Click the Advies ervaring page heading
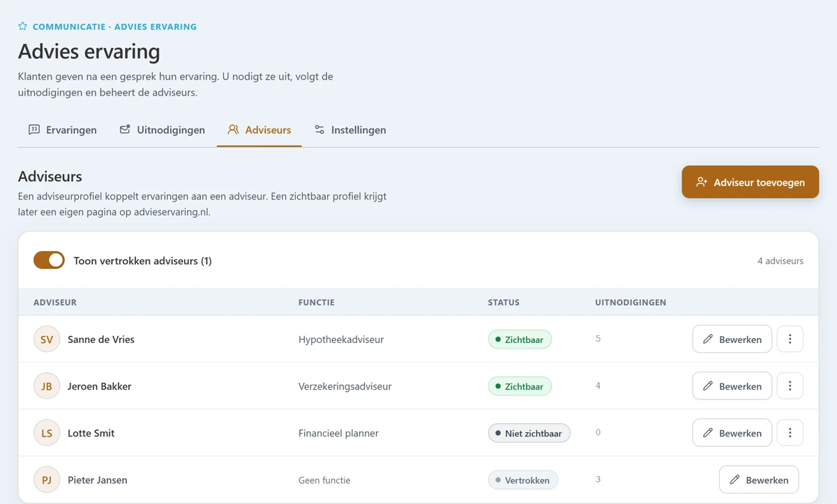The height and width of the screenshot is (504, 837). [89, 51]
